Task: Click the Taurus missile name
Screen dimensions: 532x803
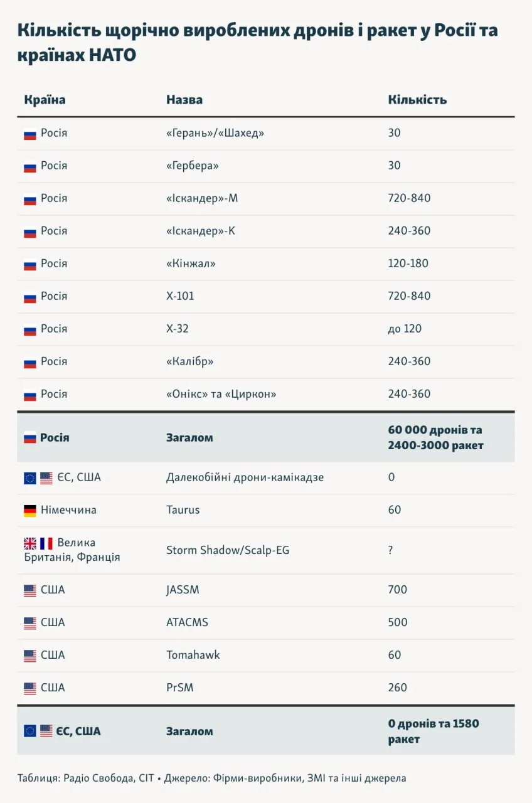Action: (183, 509)
